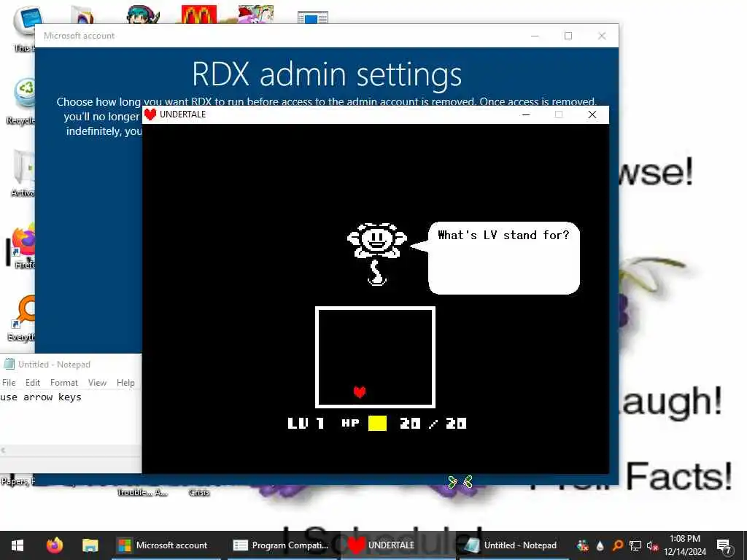Click the orange magnifier tray icon

pos(618,545)
